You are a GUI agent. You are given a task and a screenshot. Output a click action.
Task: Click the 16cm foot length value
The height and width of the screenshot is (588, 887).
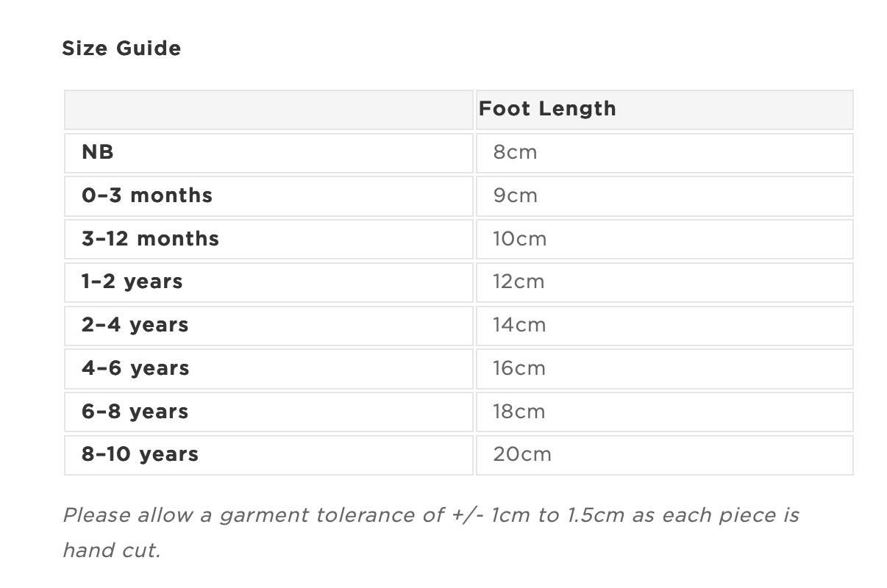(519, 368)
